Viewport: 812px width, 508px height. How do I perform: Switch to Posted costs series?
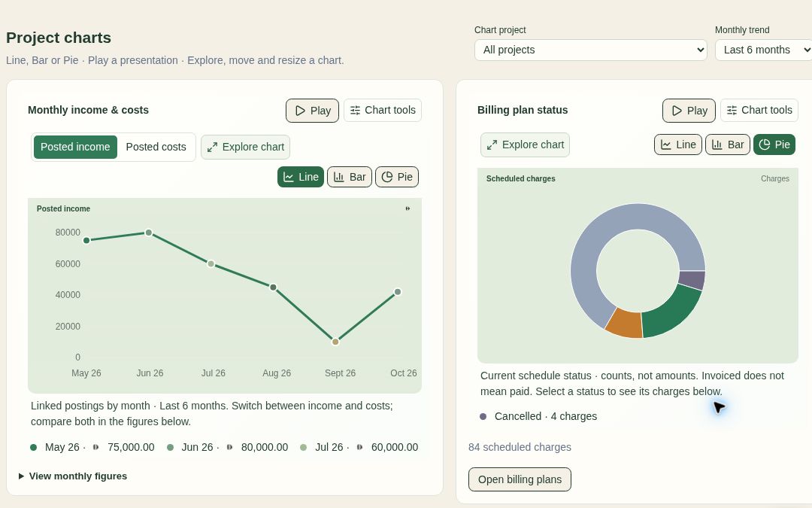(156, 148)
